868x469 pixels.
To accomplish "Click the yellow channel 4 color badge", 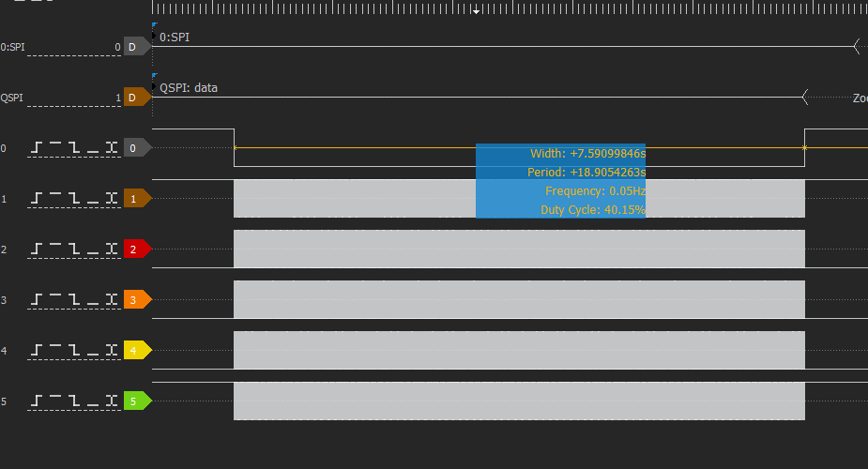I will point(137,350).
